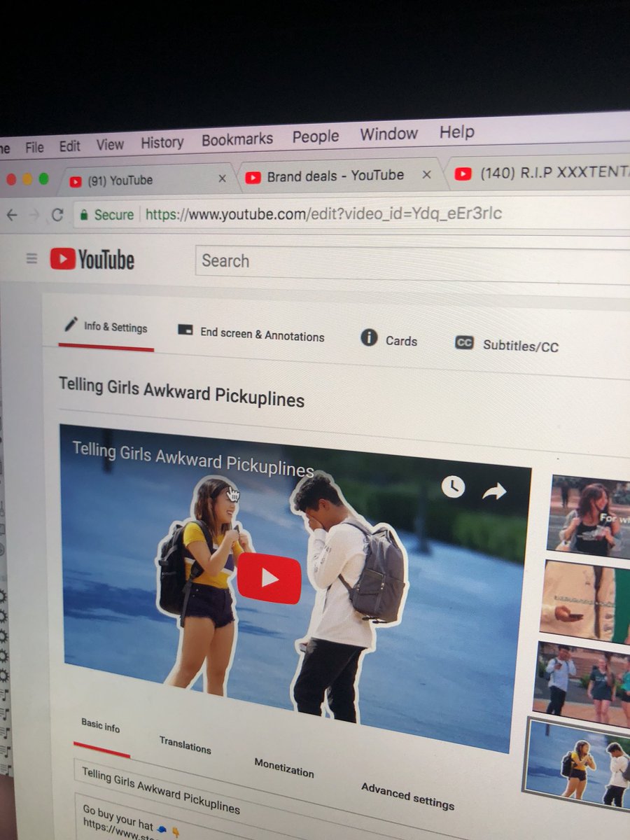Open the Edit menu
The height and width of the screenshot is (840, 630).
69,146
